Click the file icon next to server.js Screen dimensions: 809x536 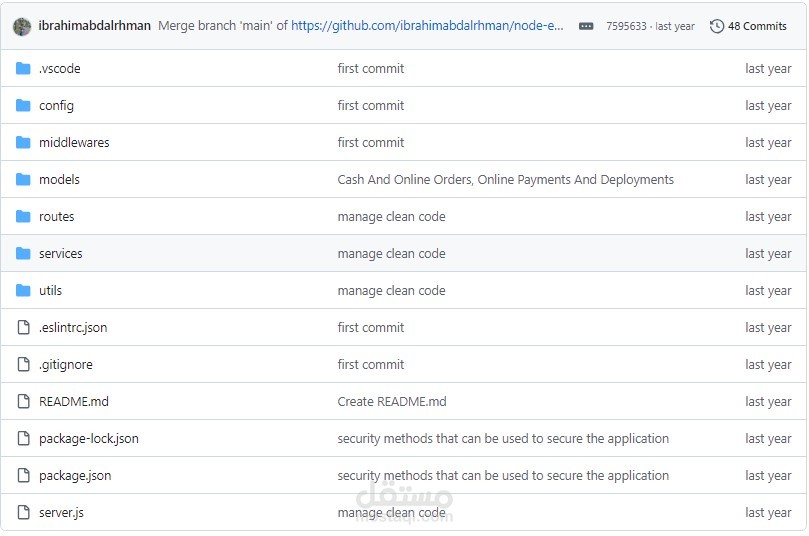[24, 512]
